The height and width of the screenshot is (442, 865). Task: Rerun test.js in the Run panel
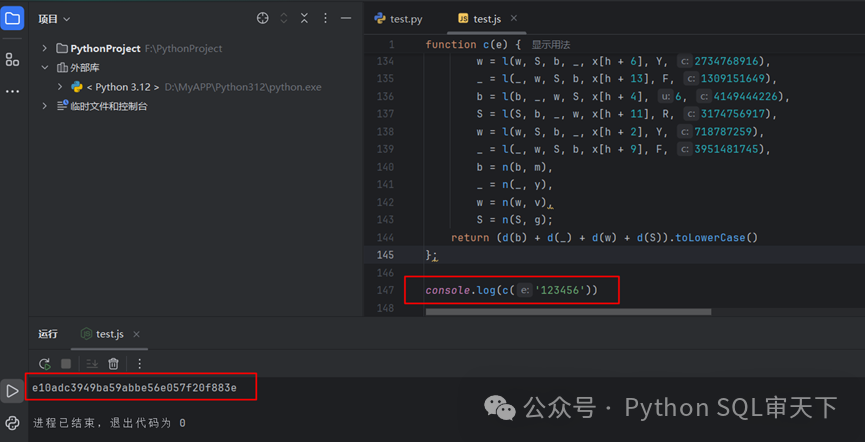45,364
